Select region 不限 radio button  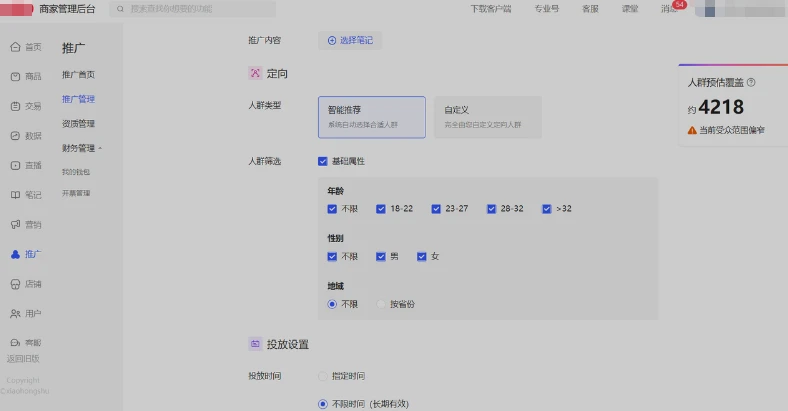pos(332,304)
